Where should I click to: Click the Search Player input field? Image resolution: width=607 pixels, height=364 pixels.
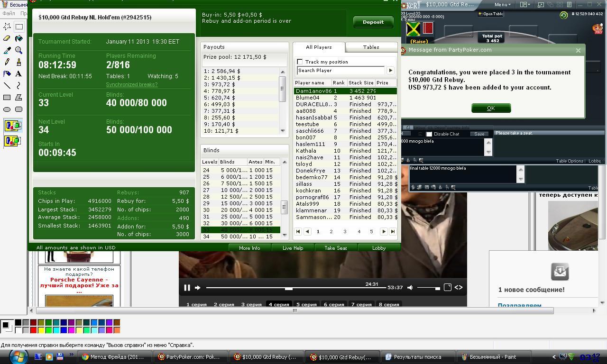point(341,70)
